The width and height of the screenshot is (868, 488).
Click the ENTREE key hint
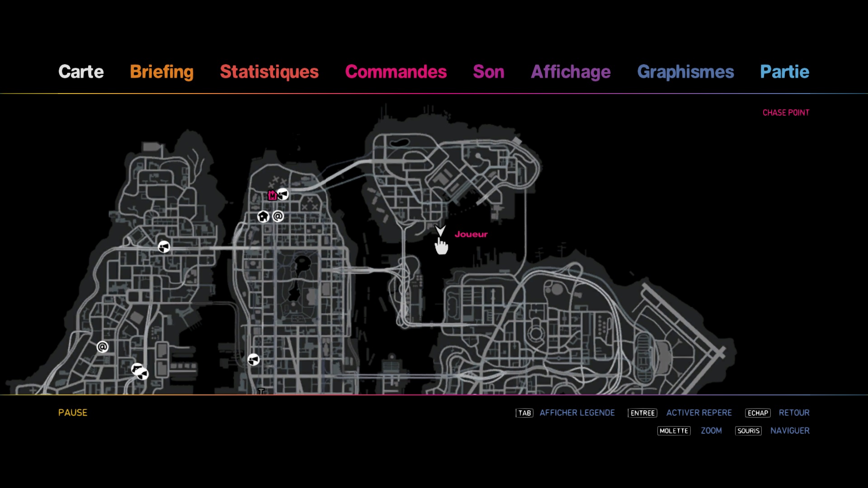point(642,413)
